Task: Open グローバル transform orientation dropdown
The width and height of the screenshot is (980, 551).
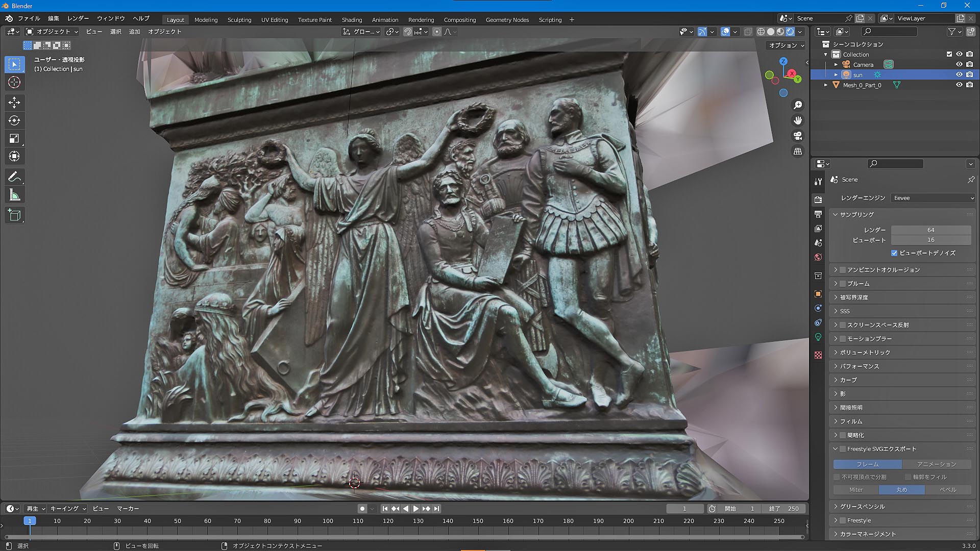Action: click(361, 32)
